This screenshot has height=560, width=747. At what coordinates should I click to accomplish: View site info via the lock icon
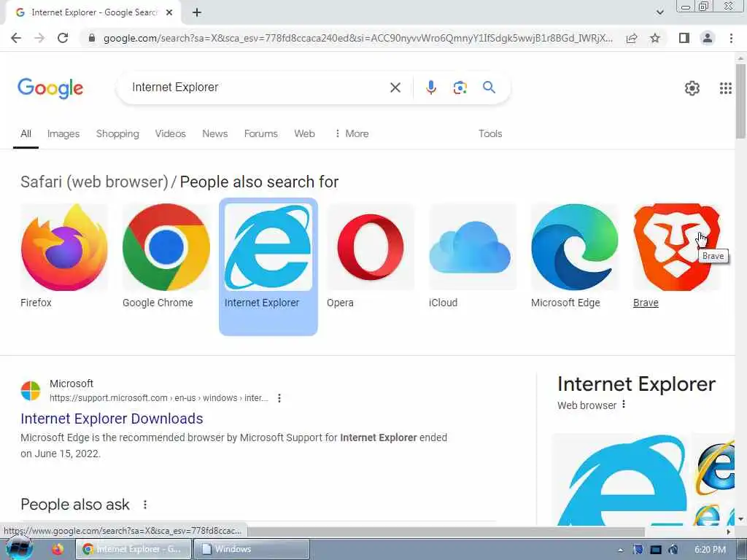pos(92,38)
